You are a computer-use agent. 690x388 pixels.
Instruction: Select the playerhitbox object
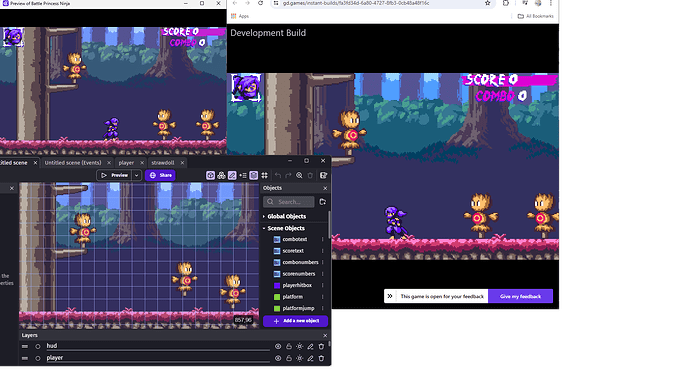(x=297, y=285)
